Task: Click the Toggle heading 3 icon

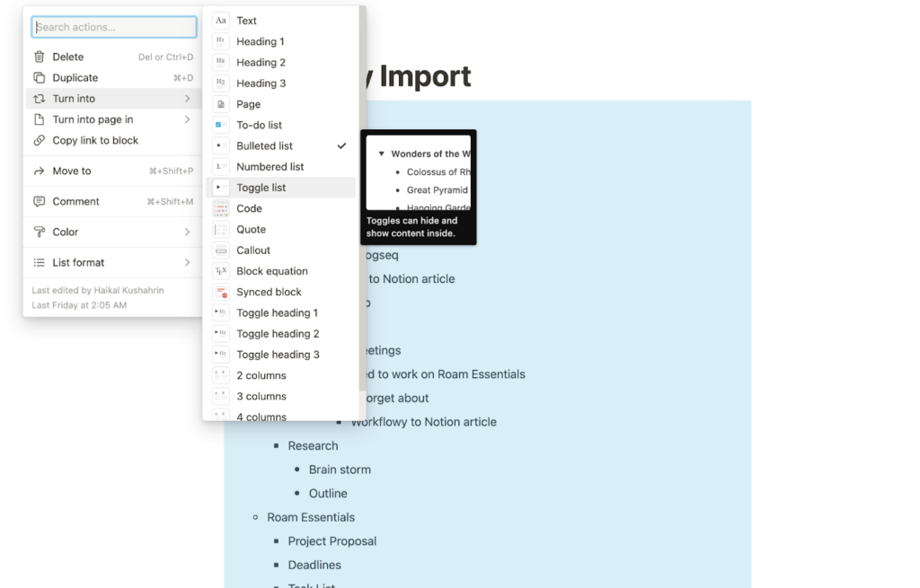Action: 221,355
